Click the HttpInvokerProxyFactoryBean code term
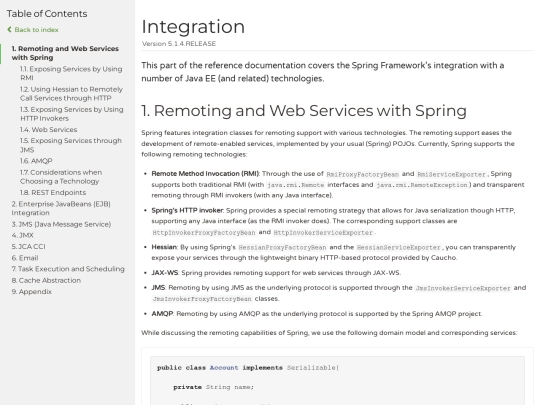Image resolution: width=540 pixels, height=405 pixels. point(204,233)
